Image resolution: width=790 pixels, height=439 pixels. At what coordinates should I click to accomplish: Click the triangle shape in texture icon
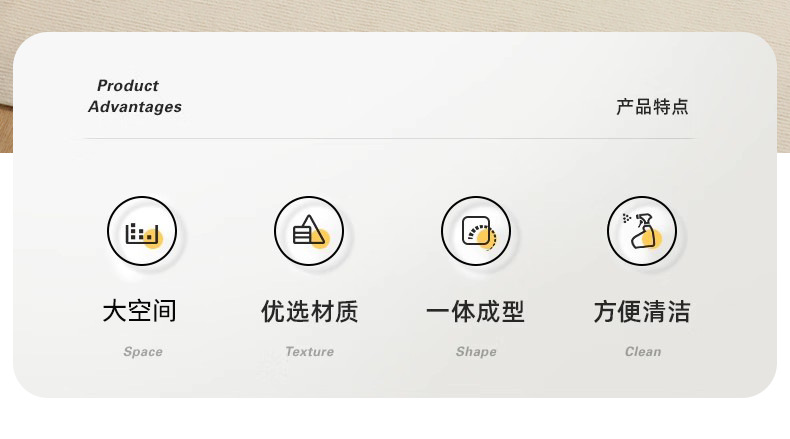tap(311, 229)
